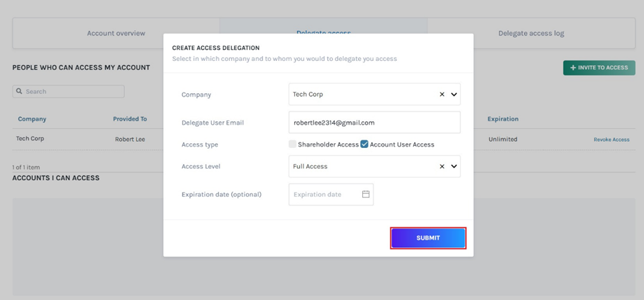
Task: Edit the Delegate User Email field
Action: coord(374,123)
